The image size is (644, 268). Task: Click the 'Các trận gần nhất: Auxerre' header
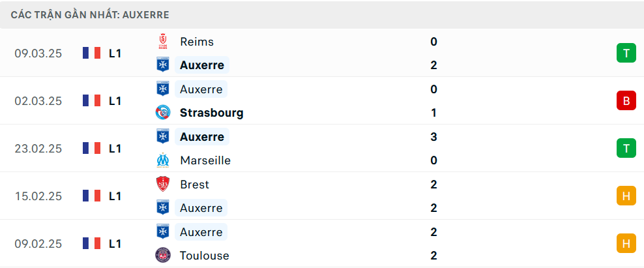click(x=90, y=15)
